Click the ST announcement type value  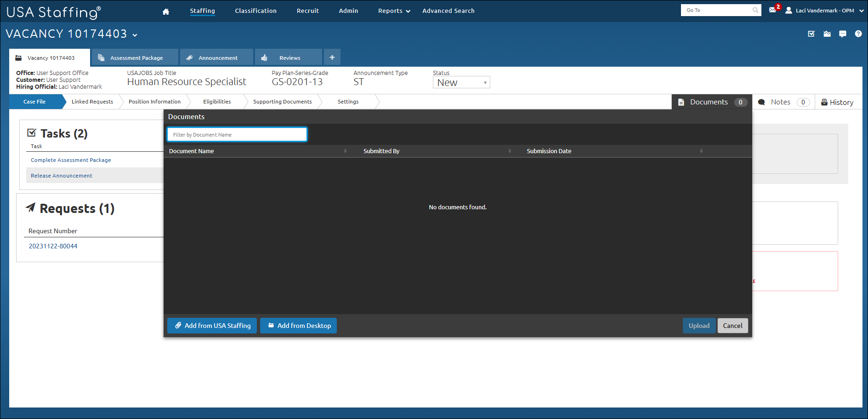click(x=359, y=82)
